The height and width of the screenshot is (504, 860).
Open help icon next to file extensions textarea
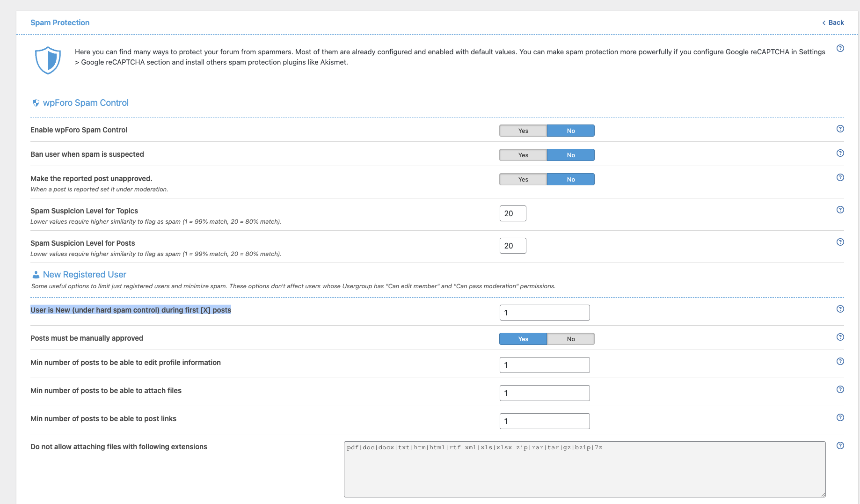840,446
